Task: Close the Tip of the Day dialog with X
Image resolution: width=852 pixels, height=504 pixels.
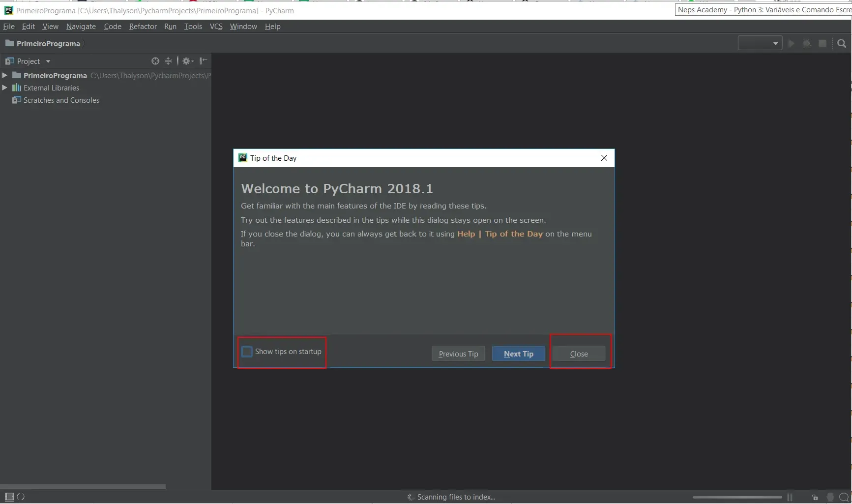Action: point(604,158)
